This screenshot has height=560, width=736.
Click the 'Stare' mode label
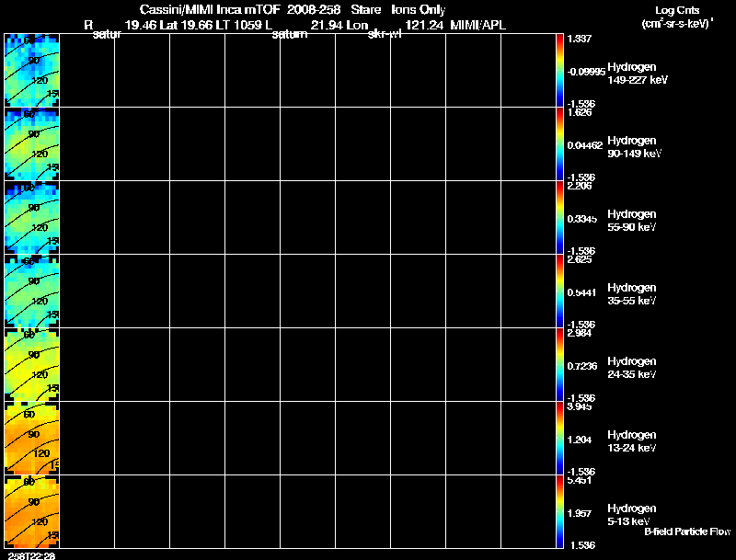pos(366,10)
